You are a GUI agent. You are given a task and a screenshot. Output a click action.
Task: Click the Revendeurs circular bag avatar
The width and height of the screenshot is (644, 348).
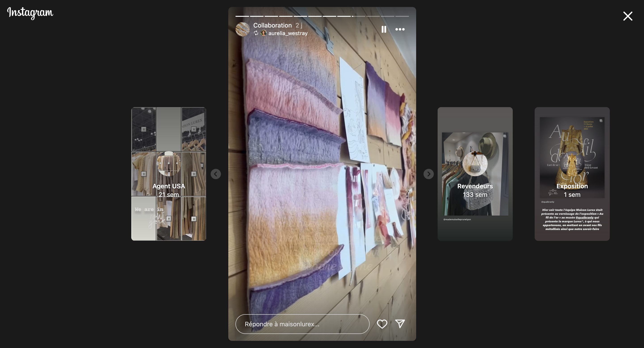[x=475, y=164]
